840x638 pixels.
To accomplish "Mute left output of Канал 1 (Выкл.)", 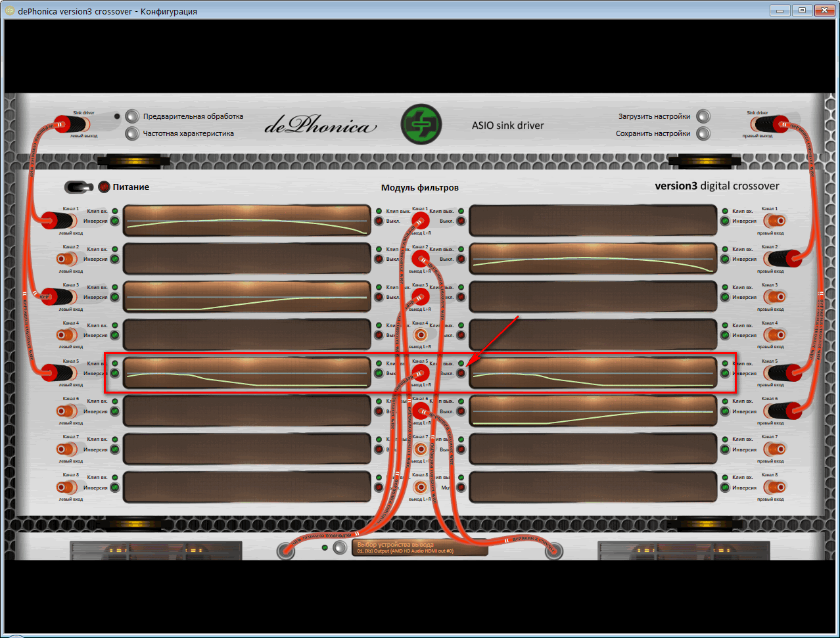I will point(379,221).
